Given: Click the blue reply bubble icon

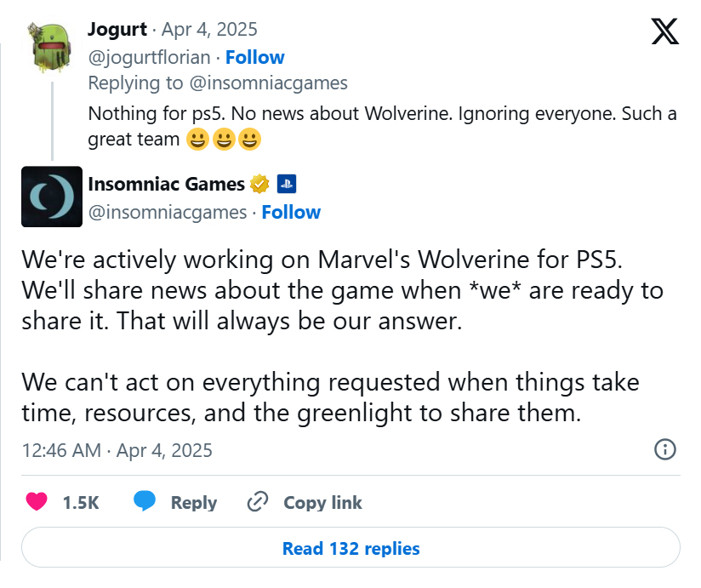Looking at the screenshot, I should click(145, 501).
